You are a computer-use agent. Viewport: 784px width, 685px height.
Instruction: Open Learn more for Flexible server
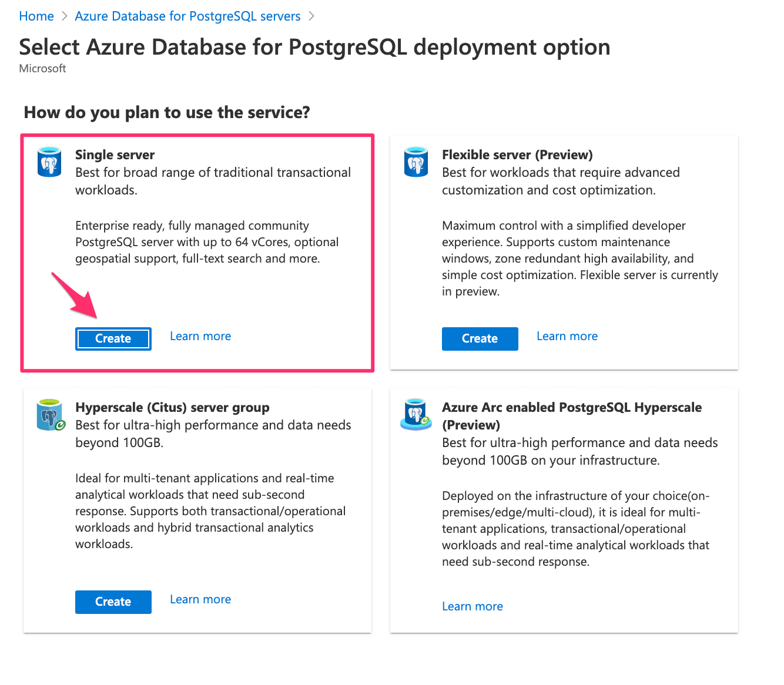(567, 337)
